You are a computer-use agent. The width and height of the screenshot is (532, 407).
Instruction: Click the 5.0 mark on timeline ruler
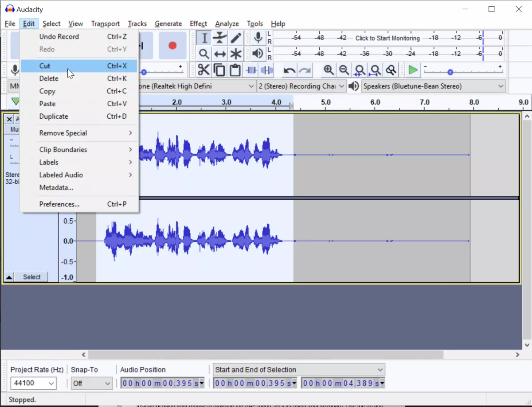pos(326,102)
